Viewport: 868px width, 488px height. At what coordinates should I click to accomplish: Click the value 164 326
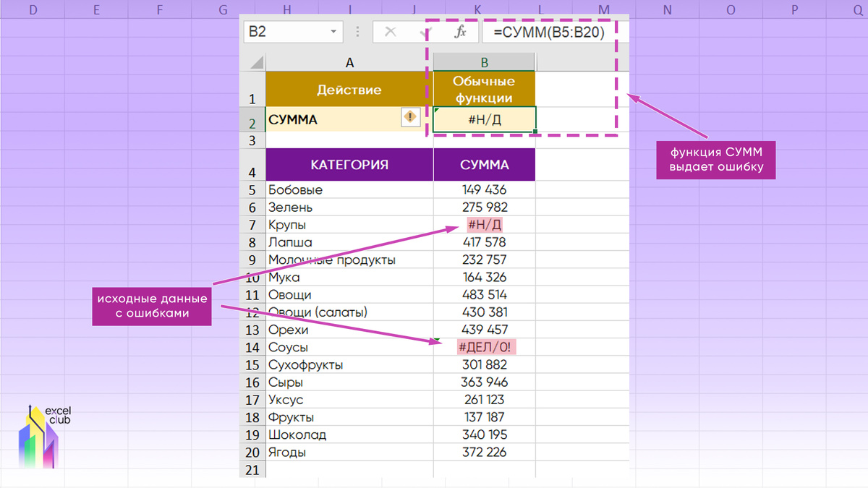point(485,277)
